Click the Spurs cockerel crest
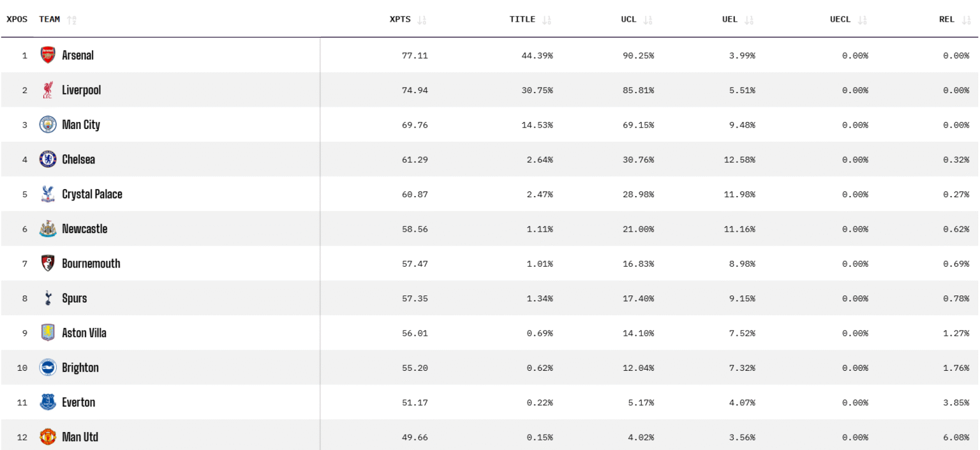Viewport: 980px width, 450px height. point(48,298)
